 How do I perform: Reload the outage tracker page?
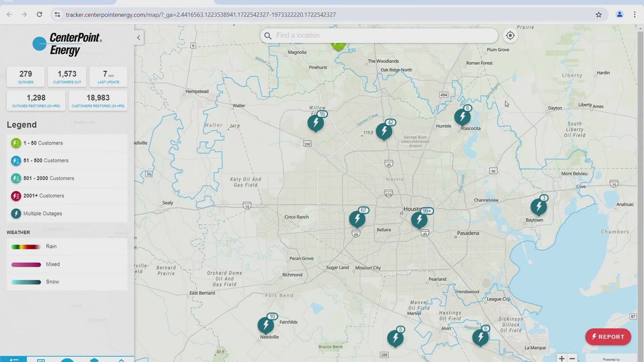pyautogui.click(x=40, y=14)
